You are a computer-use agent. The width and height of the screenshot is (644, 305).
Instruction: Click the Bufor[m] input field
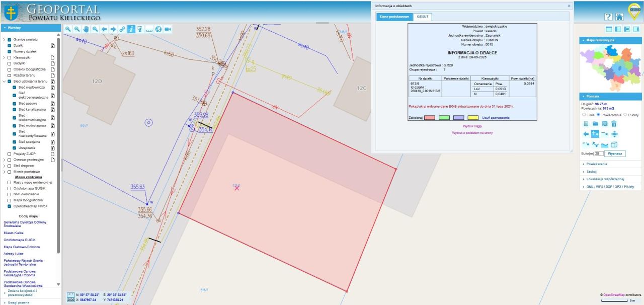click(599, 154)
